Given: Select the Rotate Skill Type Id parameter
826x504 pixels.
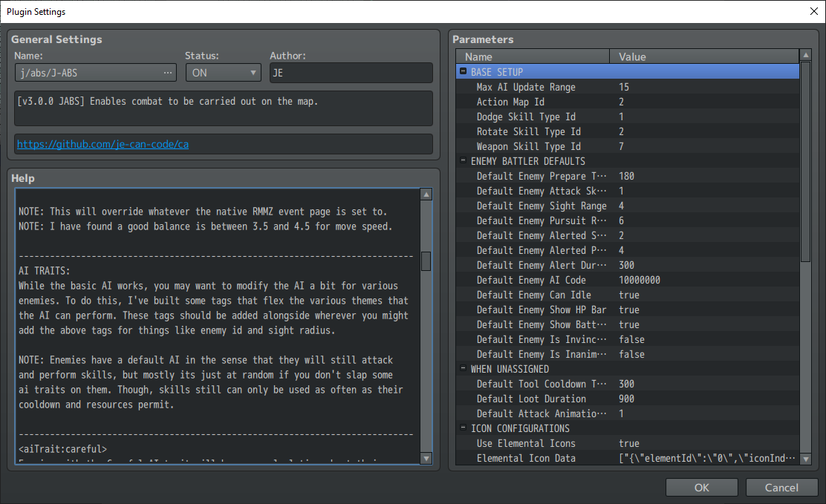Looking at the screenshot, I should 628,131.
